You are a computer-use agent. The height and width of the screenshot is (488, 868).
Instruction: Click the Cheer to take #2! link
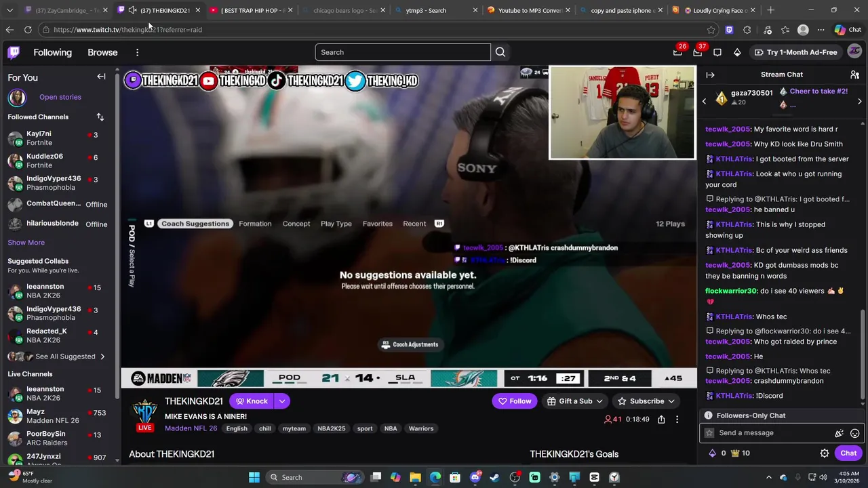pos(818,91)
